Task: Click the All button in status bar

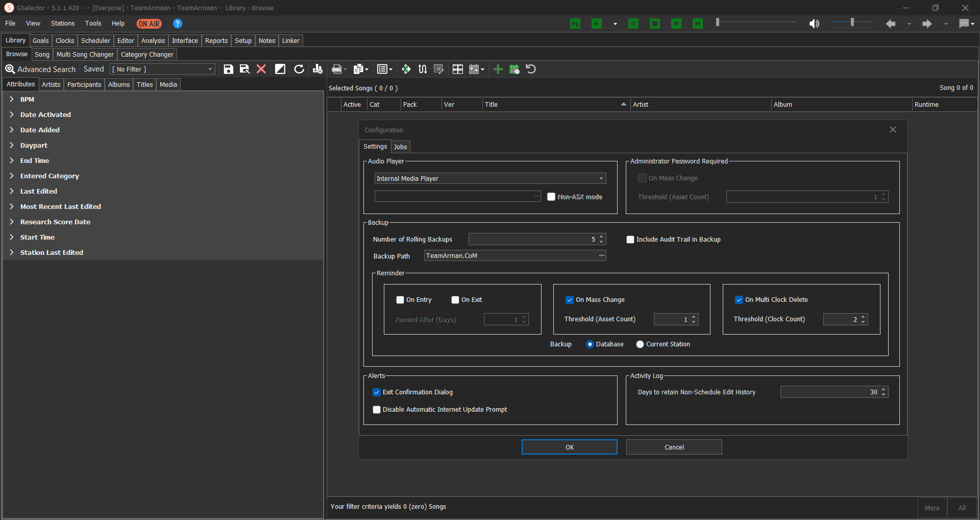Action: (962, 508)
